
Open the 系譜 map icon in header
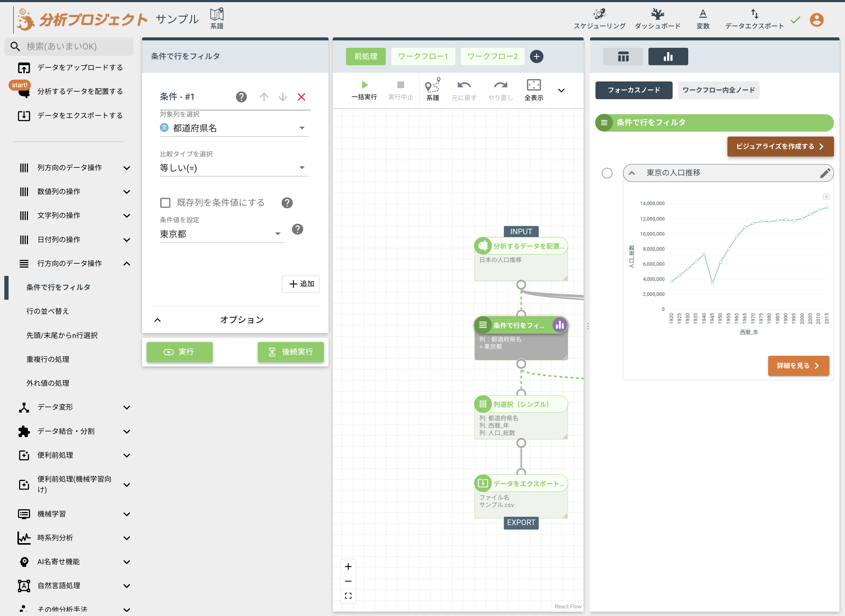[217, 18]
